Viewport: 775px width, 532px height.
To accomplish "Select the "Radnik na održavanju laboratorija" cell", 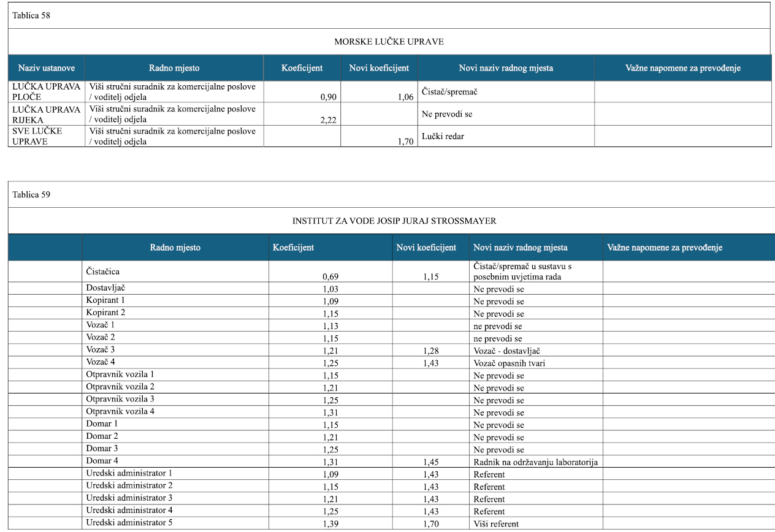I will tap(535, 462).
